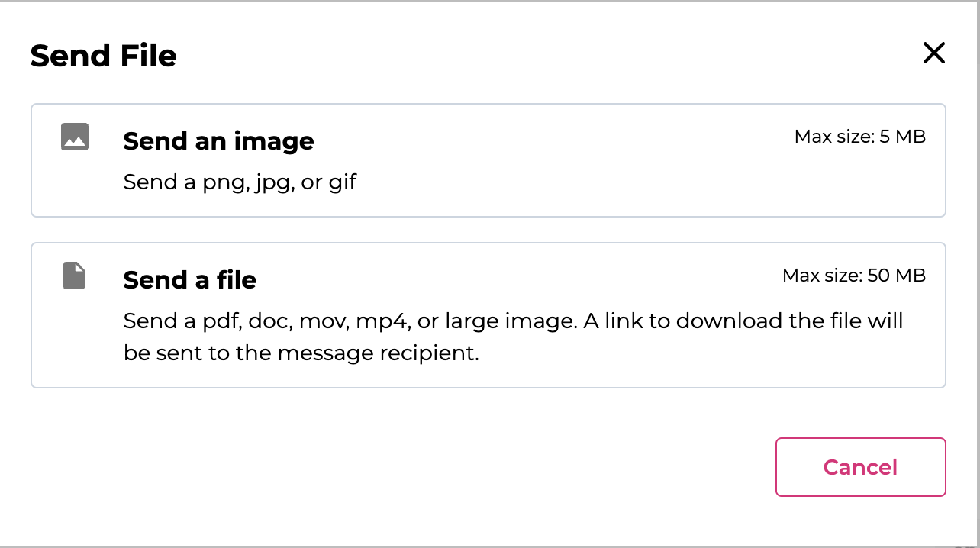Click the file document icon beside Send a file
The image size is (980, 548).
pos(73,276)
